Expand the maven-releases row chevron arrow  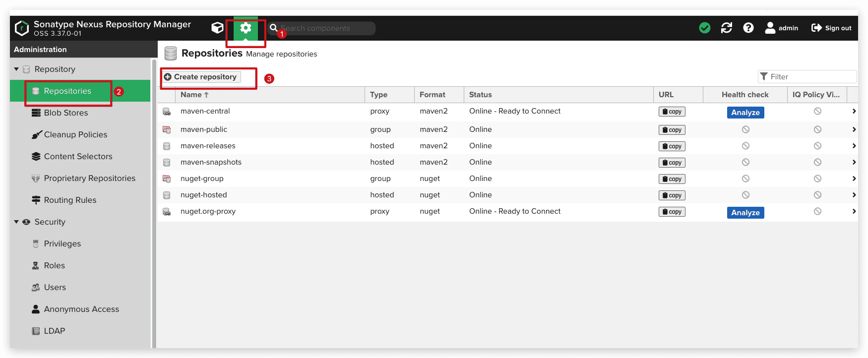click(x=854, y=146)
